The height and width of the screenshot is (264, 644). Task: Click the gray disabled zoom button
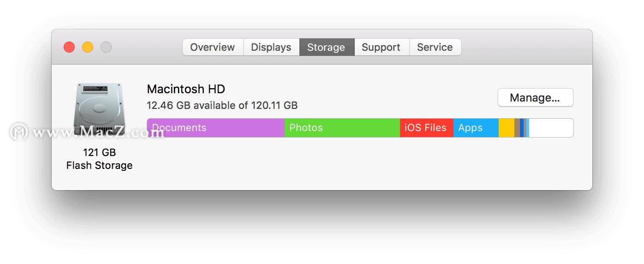coord(106,47)
